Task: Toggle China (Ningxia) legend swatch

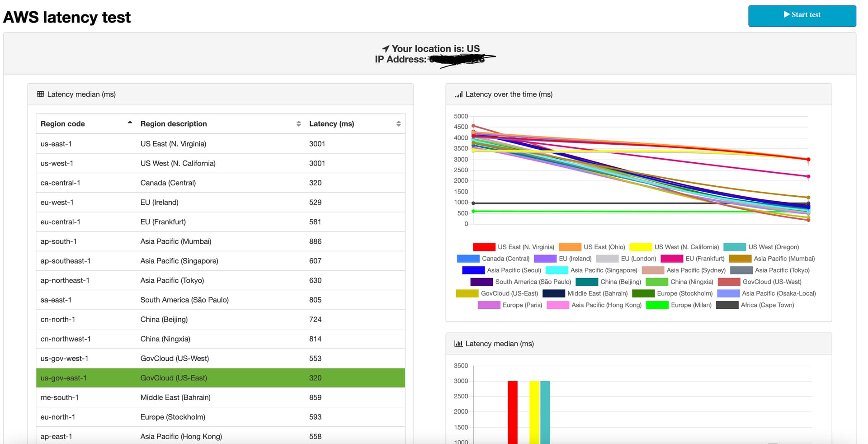Action: 657,282
